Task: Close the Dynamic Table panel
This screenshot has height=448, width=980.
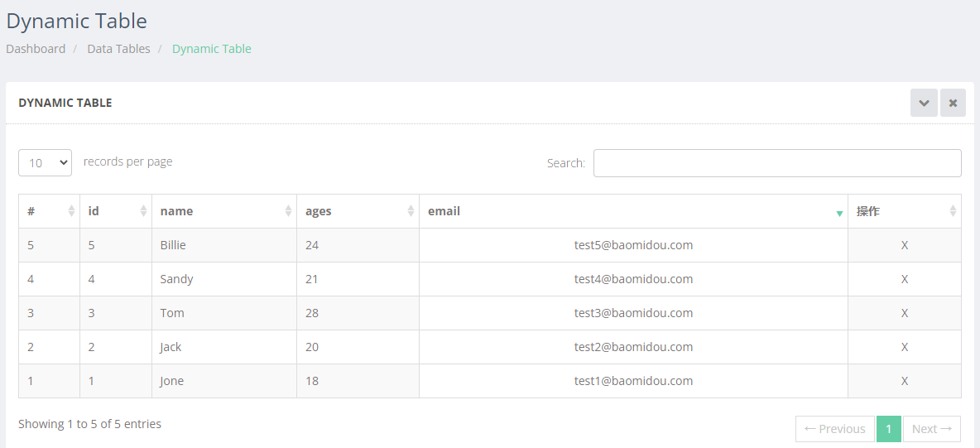Action: click(x=953, y=103)
